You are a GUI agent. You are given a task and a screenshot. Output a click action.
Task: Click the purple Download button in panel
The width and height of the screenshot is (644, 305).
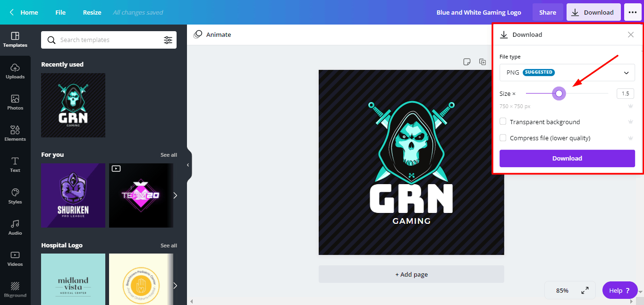(567, 158)
